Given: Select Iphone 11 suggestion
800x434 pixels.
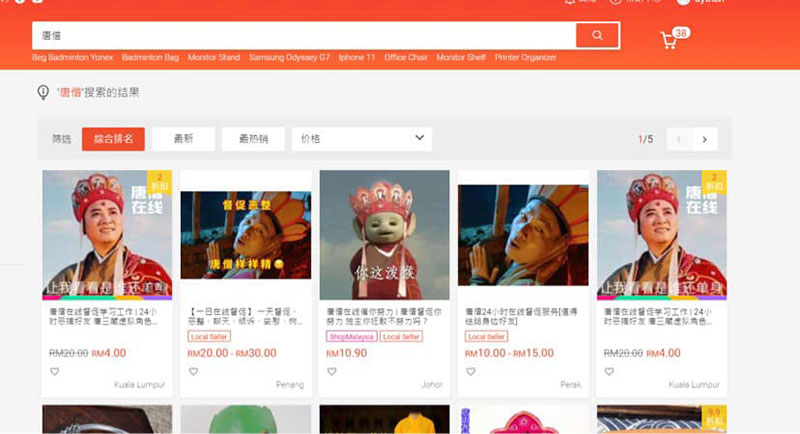Looking at the screenshot, I should pos(357,57).
